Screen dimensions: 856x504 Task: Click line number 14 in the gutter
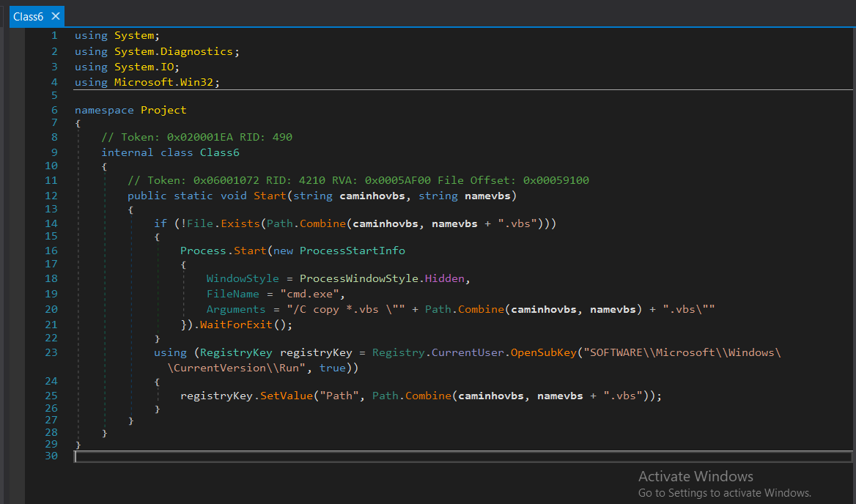(x=51, y=223)
